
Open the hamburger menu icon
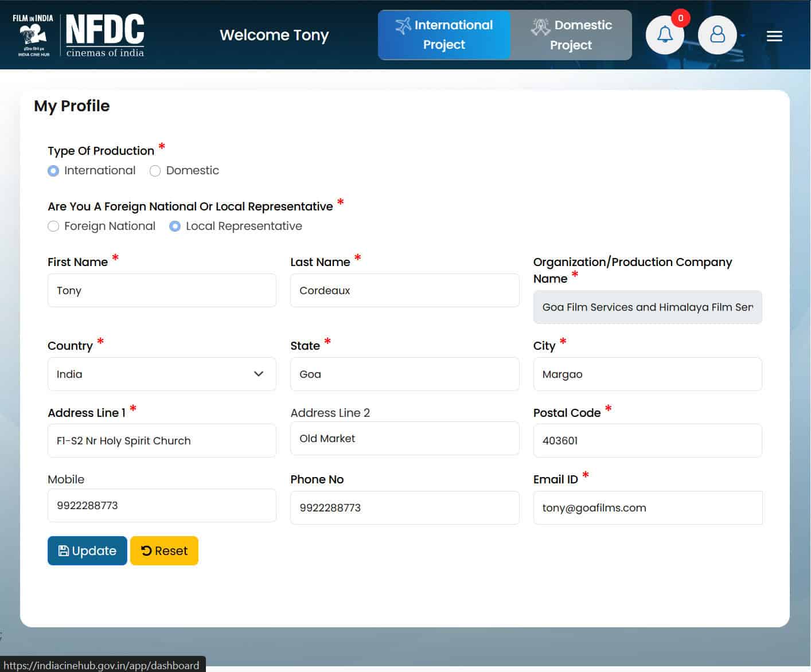point(774,37)
